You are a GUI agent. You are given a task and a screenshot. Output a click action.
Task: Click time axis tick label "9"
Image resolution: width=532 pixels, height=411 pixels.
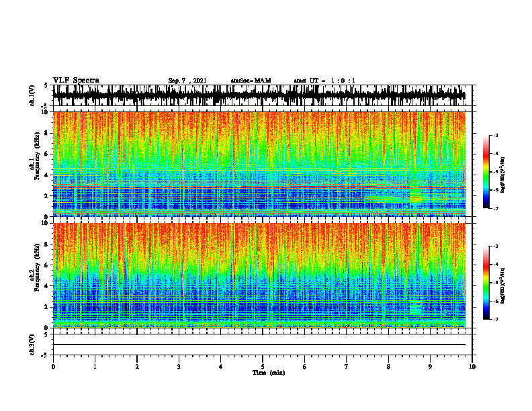point(430,367)
